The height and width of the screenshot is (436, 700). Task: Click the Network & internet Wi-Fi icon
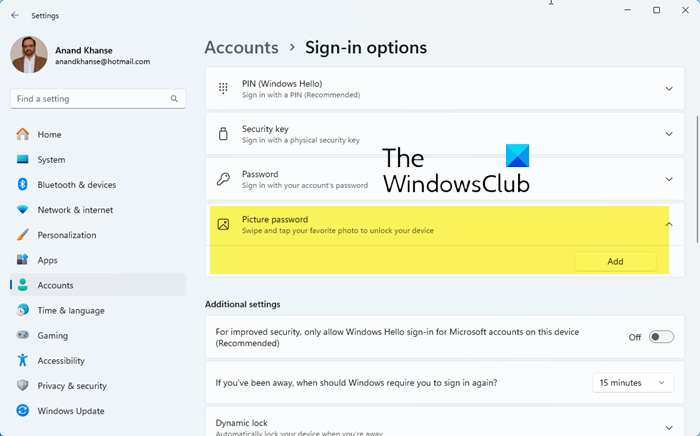click(22, 210)
